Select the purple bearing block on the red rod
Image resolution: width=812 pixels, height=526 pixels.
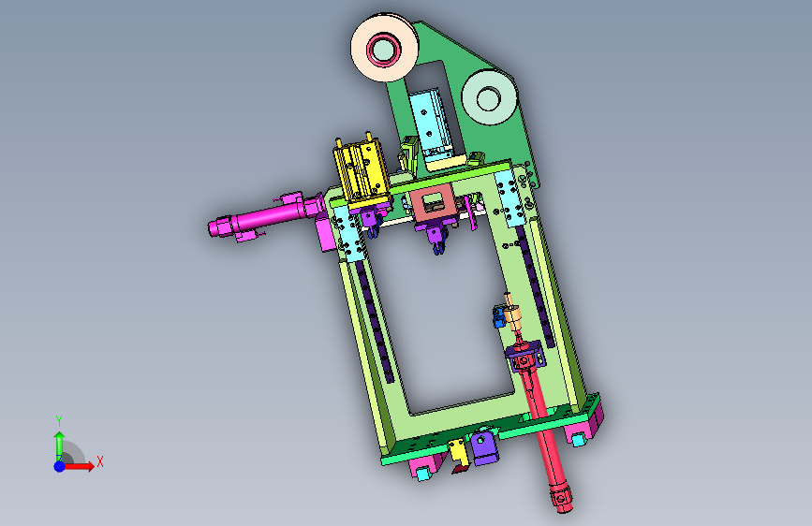tap(525, 355)
